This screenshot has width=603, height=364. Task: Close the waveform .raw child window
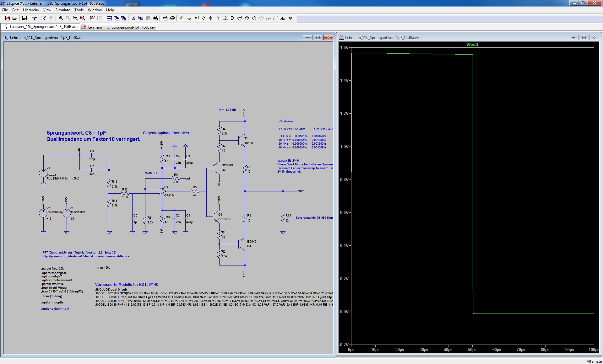point(594,38)
